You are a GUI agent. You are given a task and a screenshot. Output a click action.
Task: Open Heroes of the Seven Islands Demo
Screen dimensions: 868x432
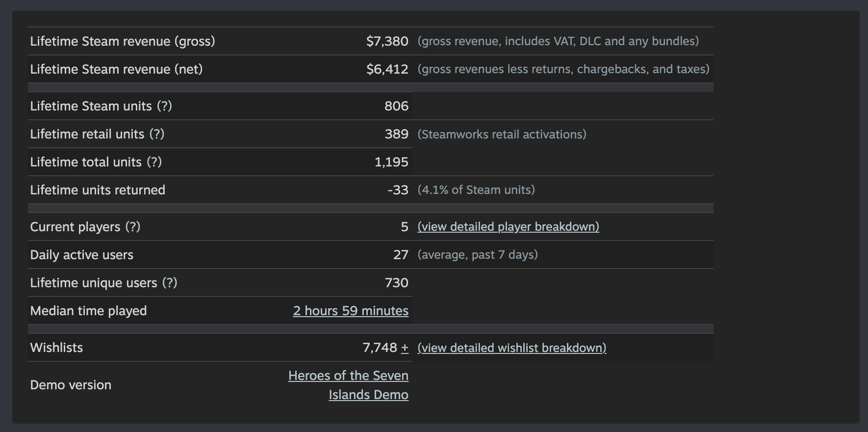pyautogui.click(x=349, y=385)
